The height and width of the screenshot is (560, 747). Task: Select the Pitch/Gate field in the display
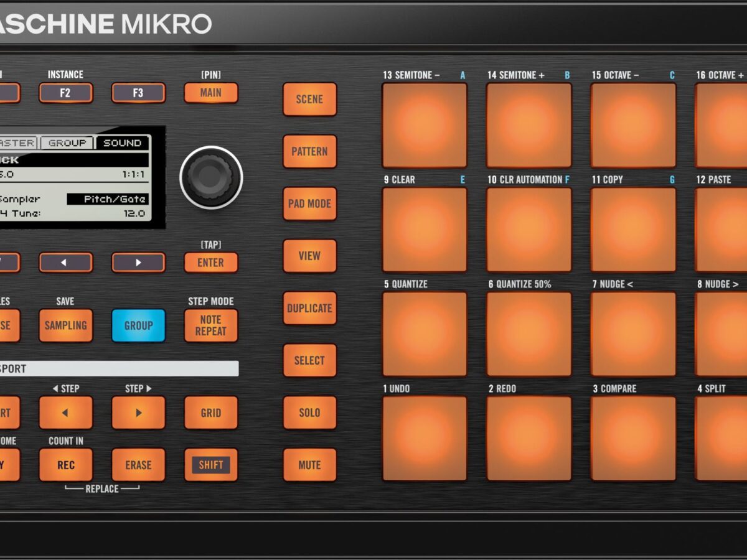108,199
